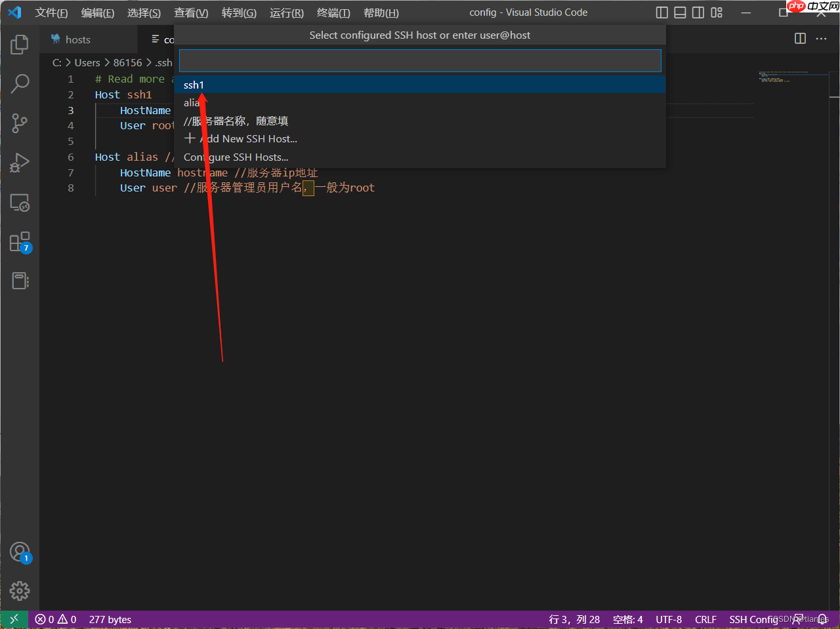The width and height of the screenshot is (840, 629).
Task: Open the Search view icon
Action: 20,83
